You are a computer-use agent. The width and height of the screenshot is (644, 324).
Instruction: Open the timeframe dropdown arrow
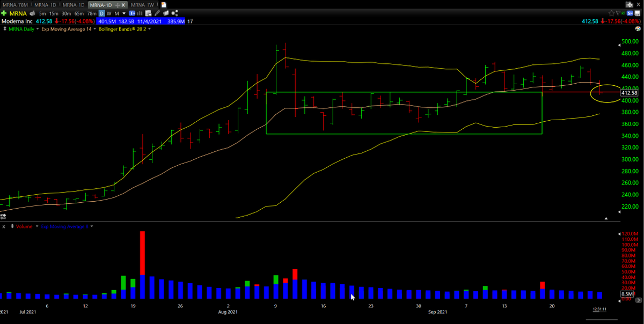124,13
